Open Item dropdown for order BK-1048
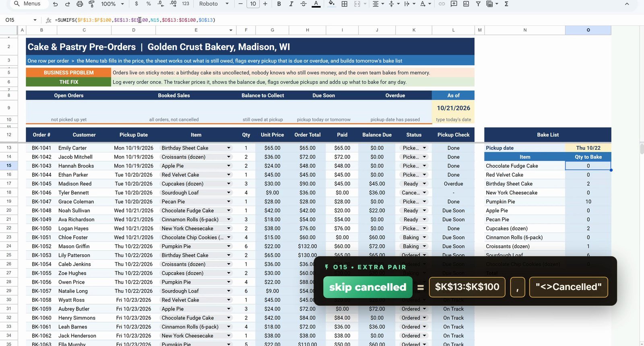This screenshot has width=644, height=346. (x=229, y=210)
